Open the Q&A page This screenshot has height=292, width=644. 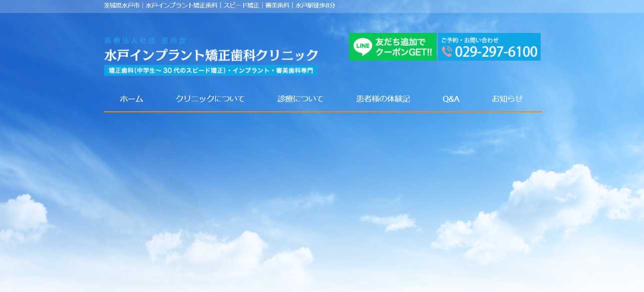(451, 99)
